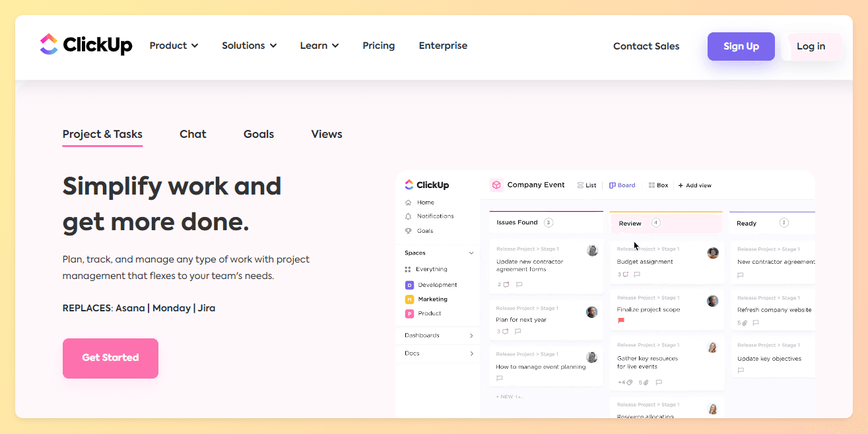
Task: Click the List view icon in the preview
Action: point(580,185)
